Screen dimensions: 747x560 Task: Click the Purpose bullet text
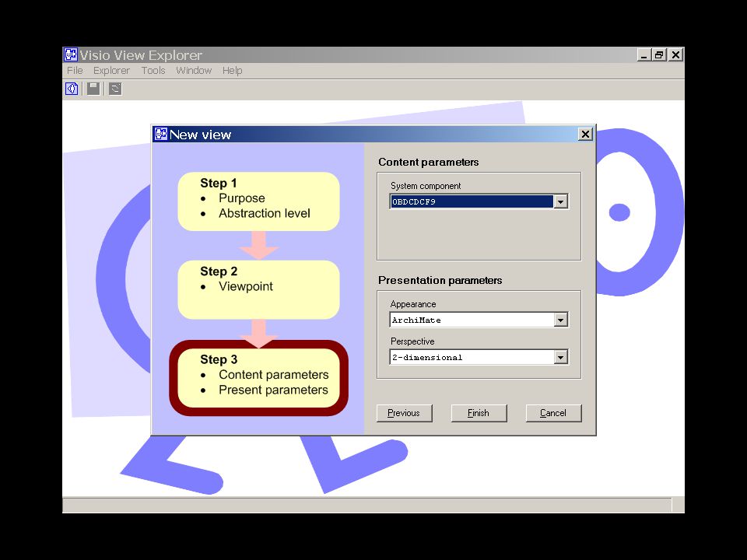pyautogui.click(x=241, y=198)
